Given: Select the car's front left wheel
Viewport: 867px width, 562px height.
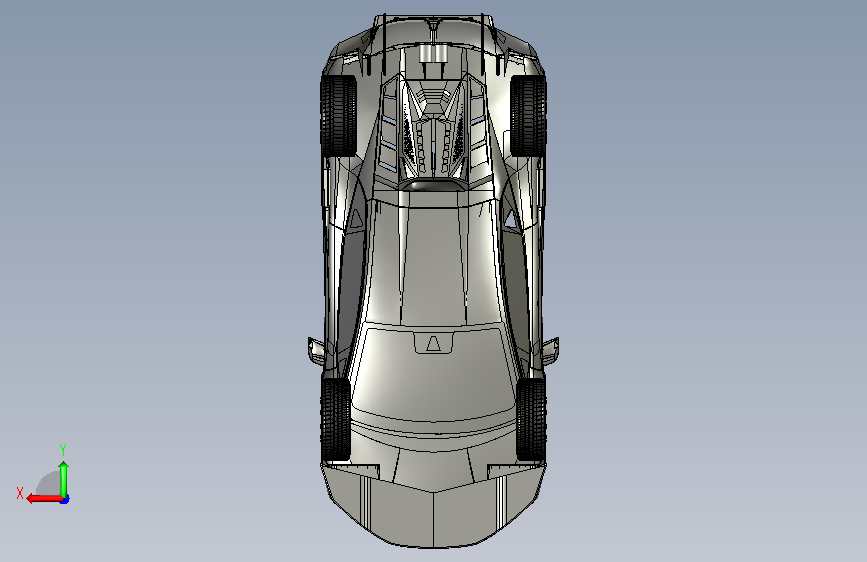Looking at the screenshot, I should tap(335, 420).
